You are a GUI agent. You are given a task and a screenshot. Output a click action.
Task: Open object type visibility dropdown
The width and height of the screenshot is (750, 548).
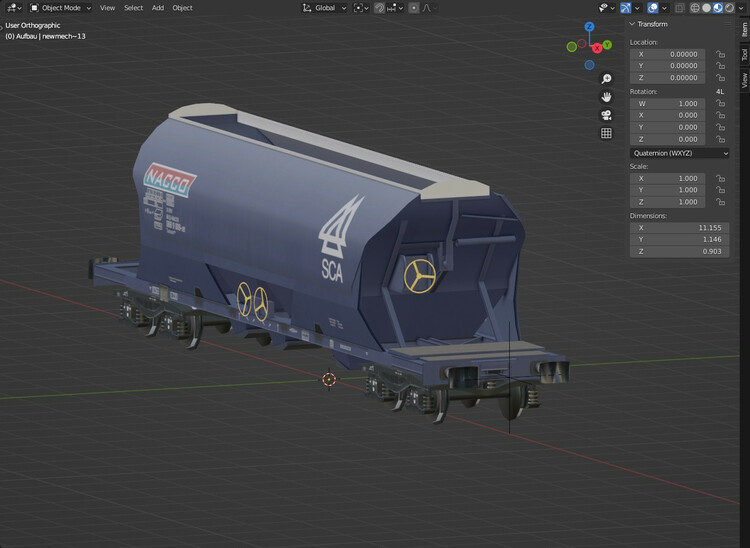607,8
